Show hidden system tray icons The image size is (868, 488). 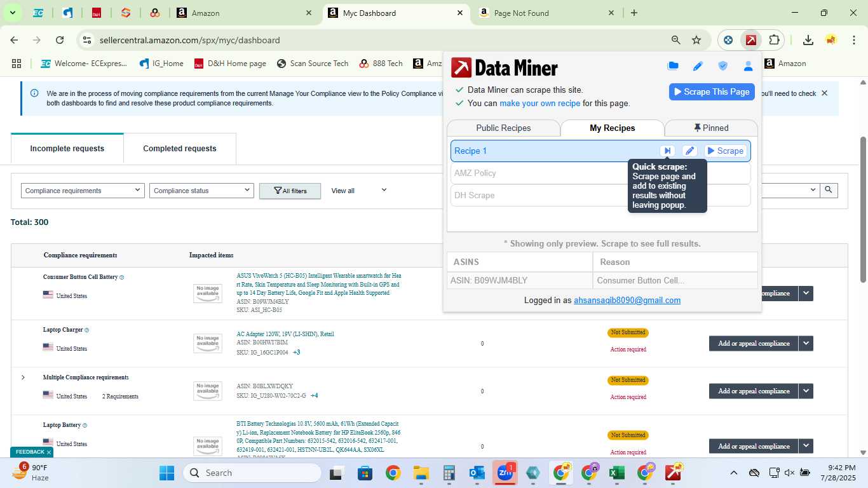(733, 473)
